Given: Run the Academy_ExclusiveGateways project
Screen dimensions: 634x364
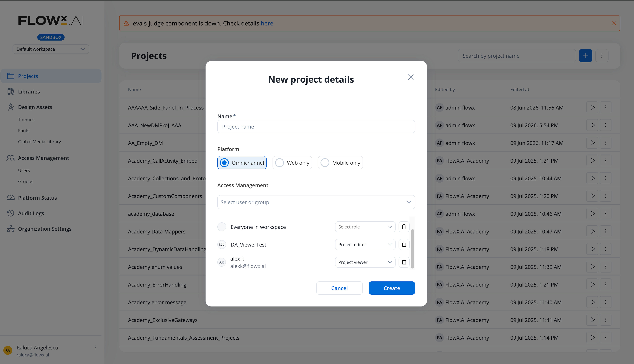Looking at the screenshot, I should coord(592,320).
